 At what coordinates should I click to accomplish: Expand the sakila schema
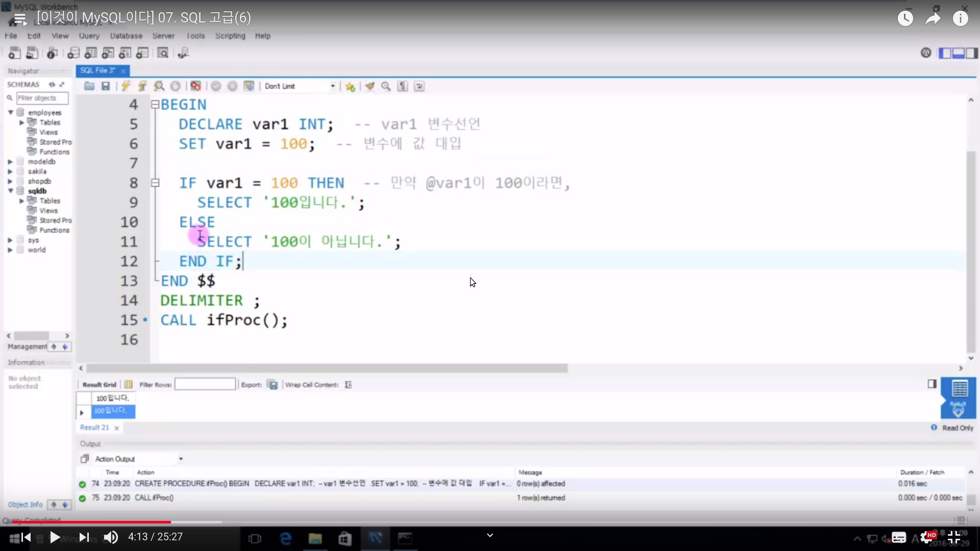(10, 171)
